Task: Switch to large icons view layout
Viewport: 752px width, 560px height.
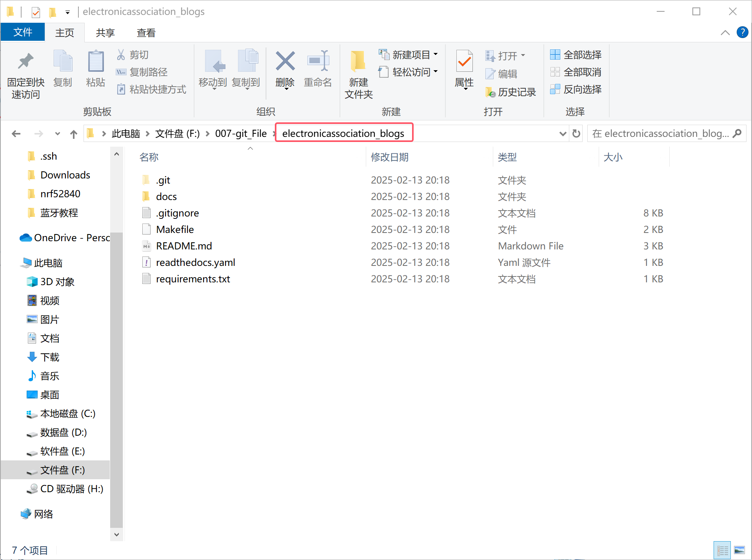Action: [739, 551]
